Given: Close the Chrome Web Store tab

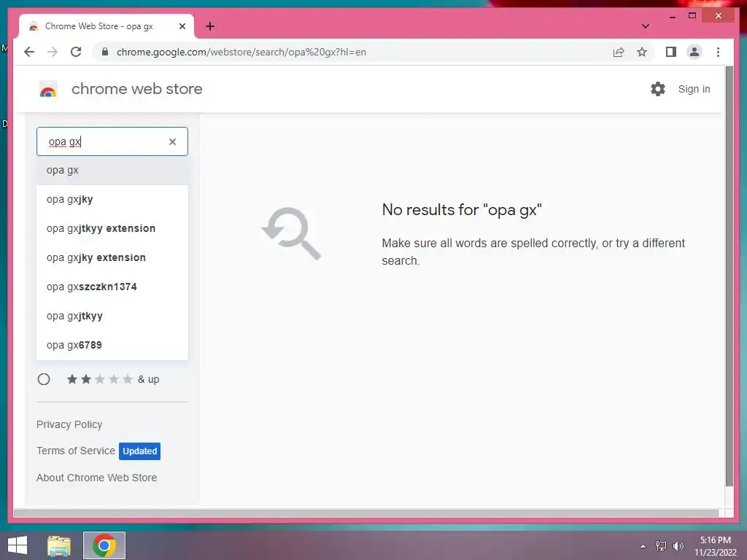Looking at the screenshot, I should pyautogui.click(x=182, y=26).
